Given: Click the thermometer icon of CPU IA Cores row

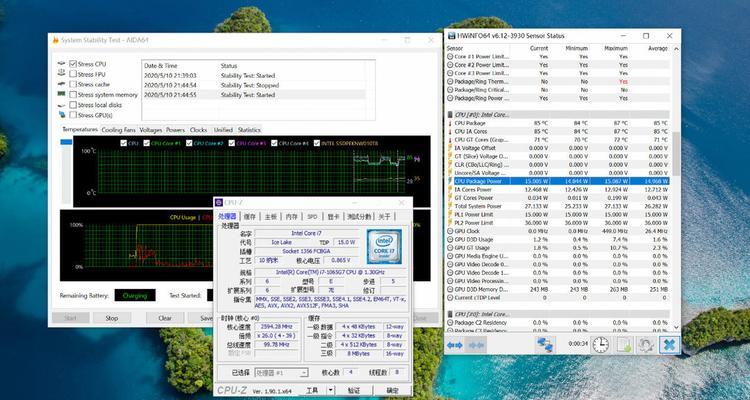Looking at the screenshot, I should click(x=450, y=131).
